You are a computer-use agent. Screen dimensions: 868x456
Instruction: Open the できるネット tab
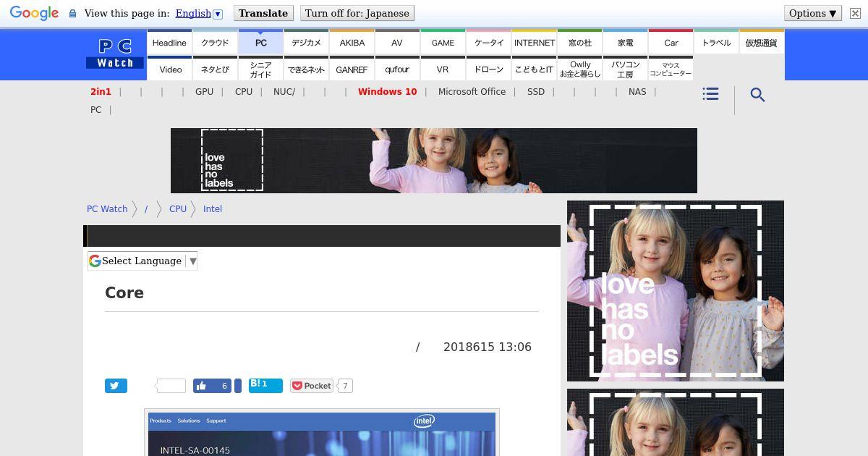coord(307,69)
